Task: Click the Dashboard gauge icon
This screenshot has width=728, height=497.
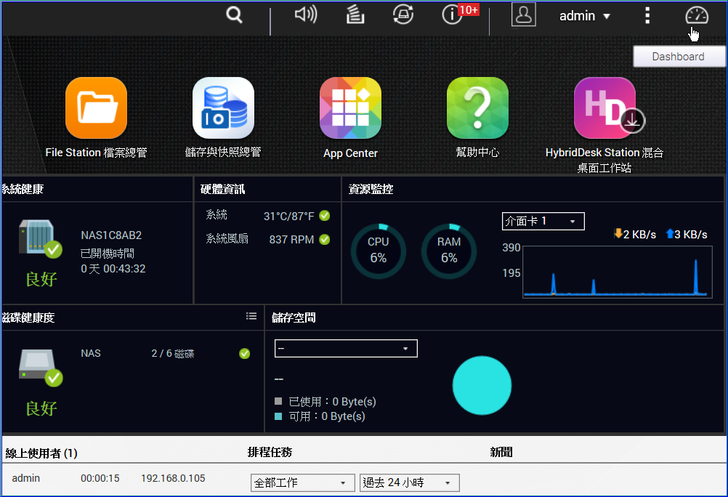Action: click(696, 15)
